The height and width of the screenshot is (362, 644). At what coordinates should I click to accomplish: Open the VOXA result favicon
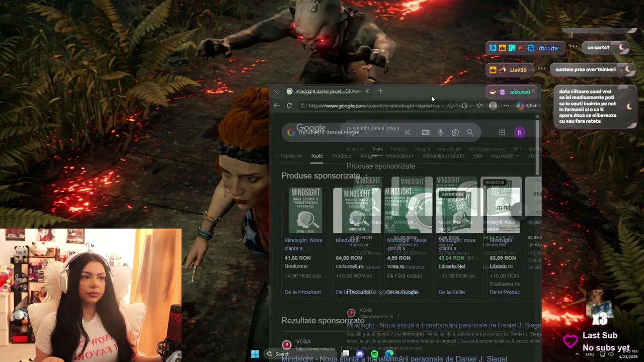click(x=286, y=344)
